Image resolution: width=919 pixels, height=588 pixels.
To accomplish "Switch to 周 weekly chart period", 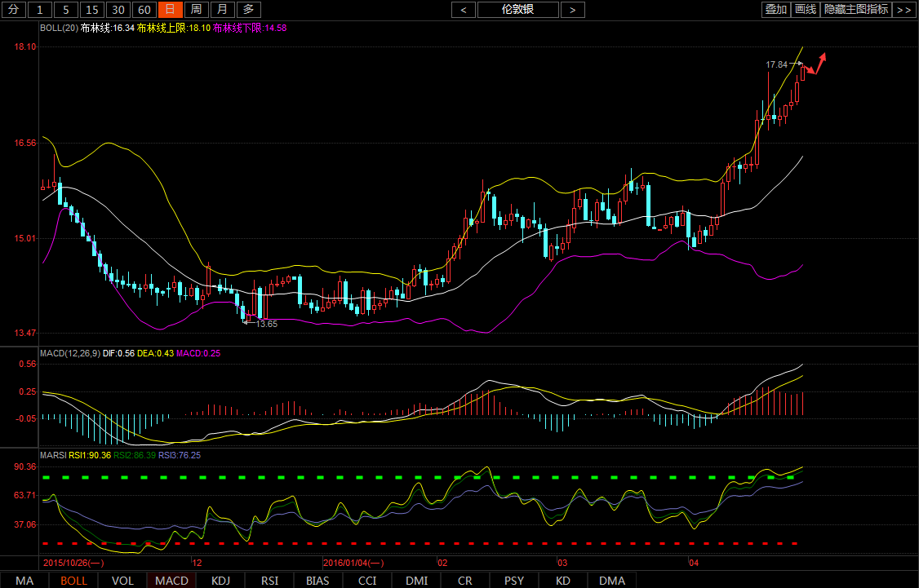I will coord(195,10).
